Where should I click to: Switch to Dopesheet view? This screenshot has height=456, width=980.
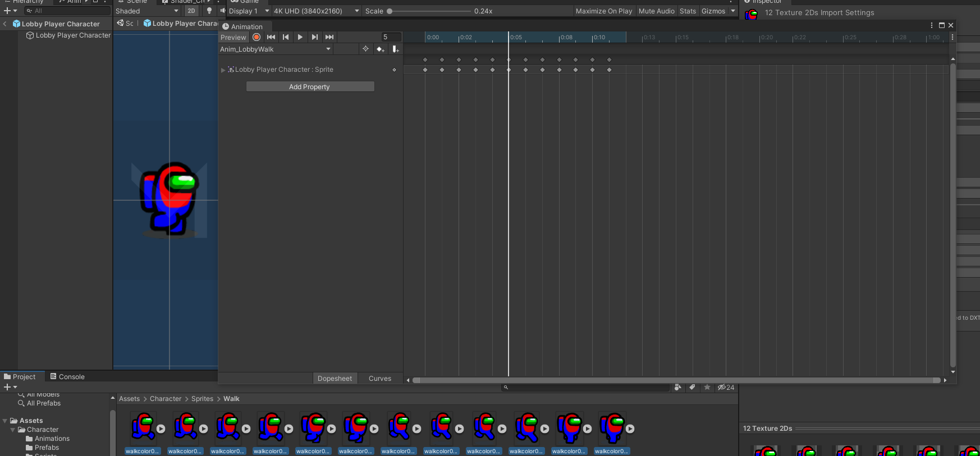[335, 378]
